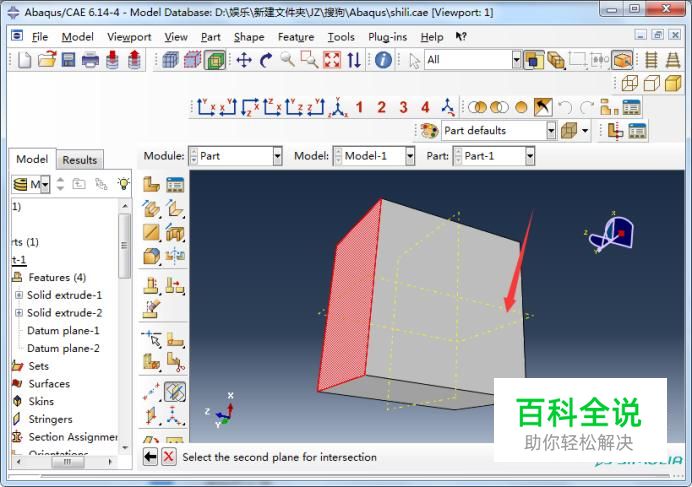Select the Rotate View tool

click(x=266, y=60)
